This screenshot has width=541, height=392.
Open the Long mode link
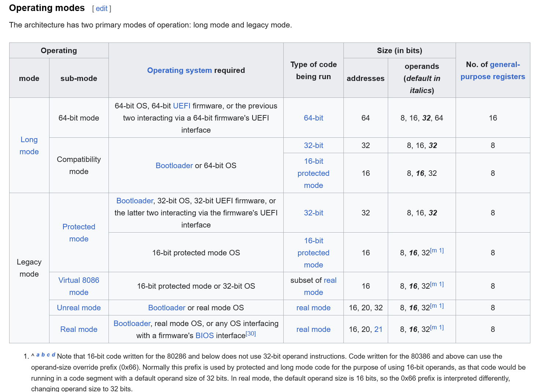29,145
